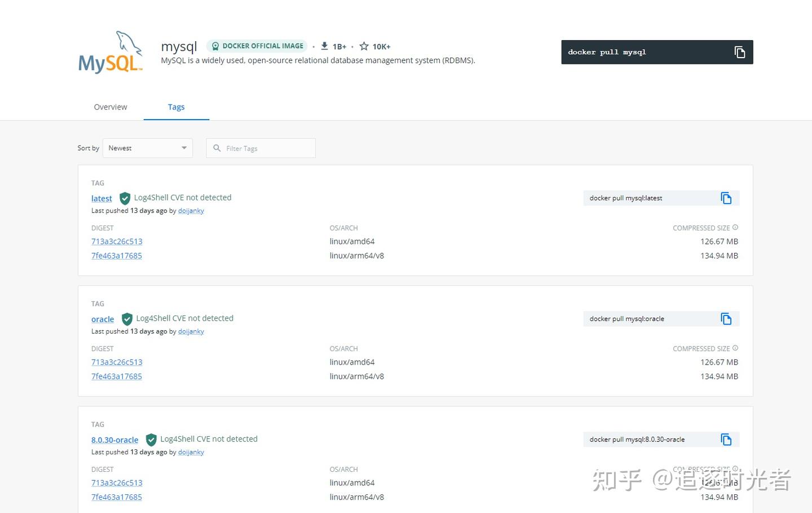This screenshot has width=812, height=513.
Task: Click the Docker Official Image badge
Action: (x=257, y=46)
